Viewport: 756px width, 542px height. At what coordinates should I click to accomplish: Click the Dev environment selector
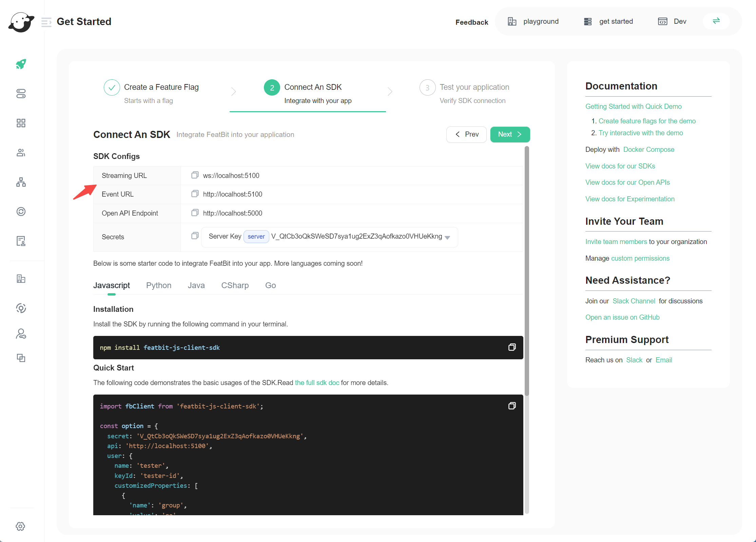click(x=672, y=21)
